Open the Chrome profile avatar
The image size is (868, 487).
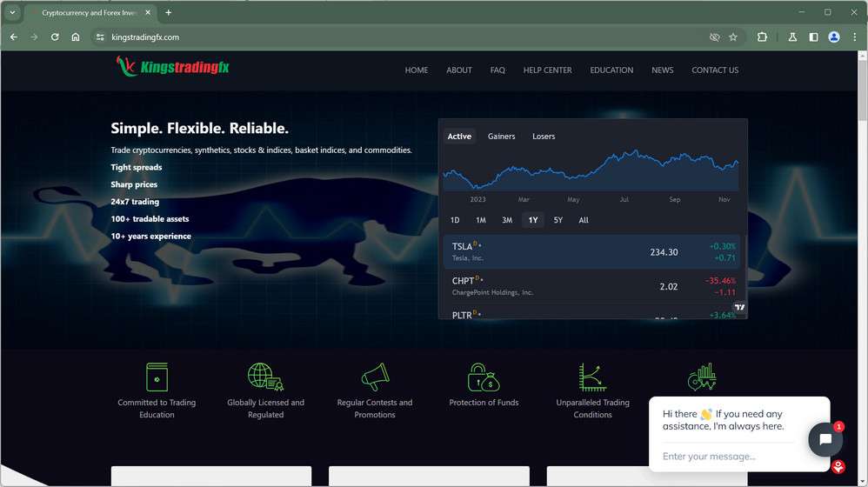click(834, 37)
